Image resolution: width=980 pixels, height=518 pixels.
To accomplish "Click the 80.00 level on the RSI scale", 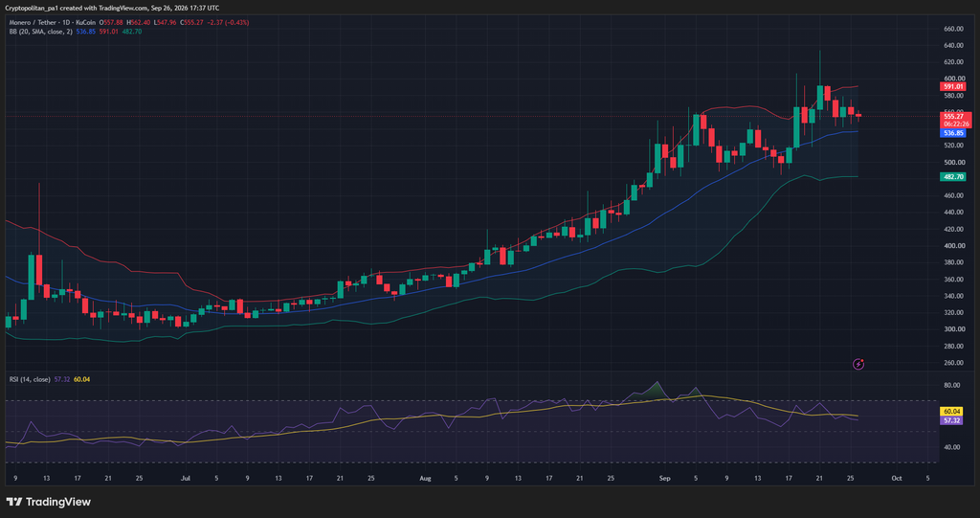I will click(x=951, y=385).
